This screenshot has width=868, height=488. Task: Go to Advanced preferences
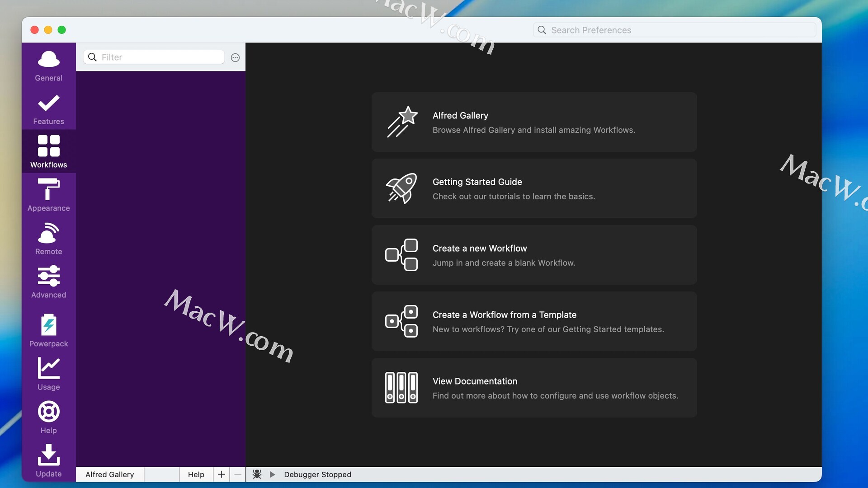(48, 282)
